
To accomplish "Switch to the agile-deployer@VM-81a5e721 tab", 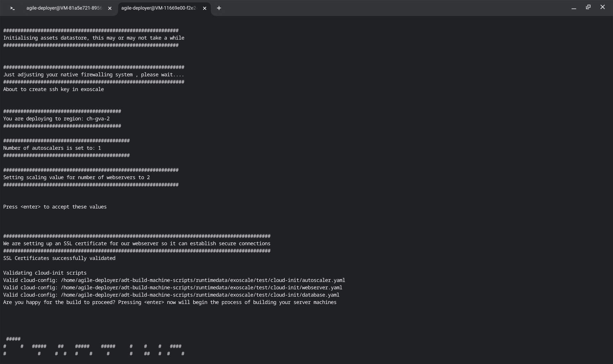I will 64,8.
